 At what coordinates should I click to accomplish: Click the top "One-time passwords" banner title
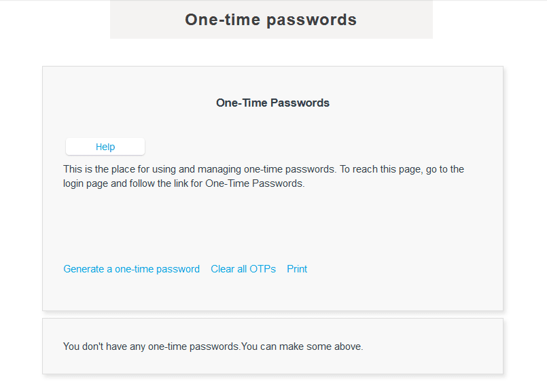point(270,20)
